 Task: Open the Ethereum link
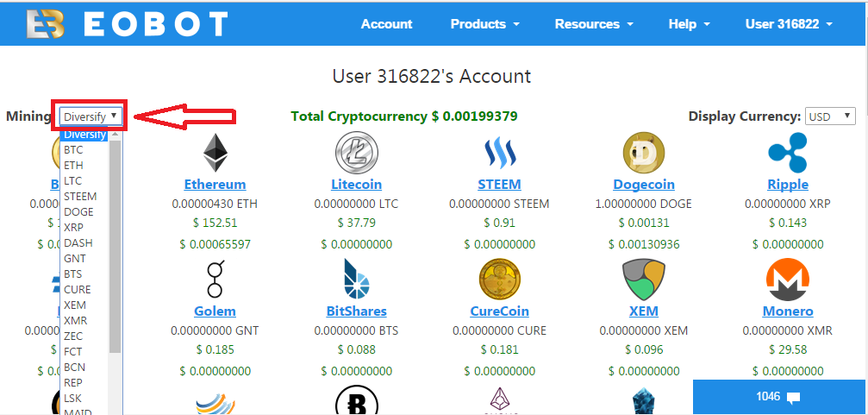coord(215,184)
